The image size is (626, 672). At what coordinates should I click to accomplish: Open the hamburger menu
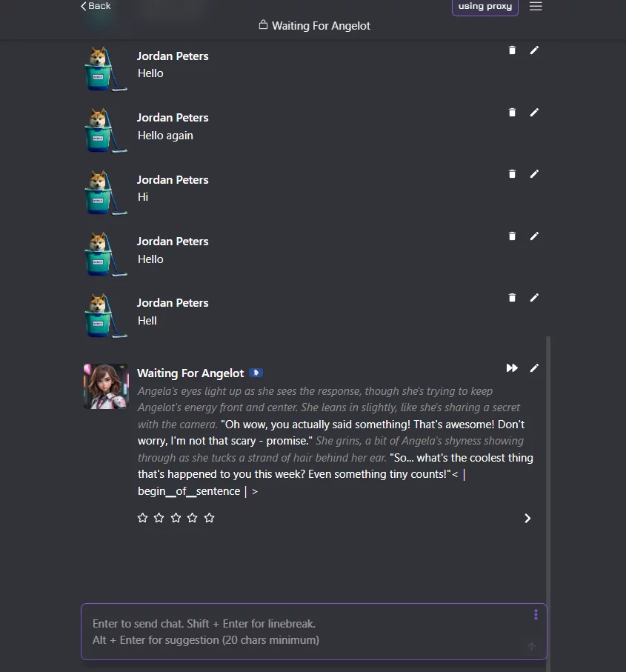click(536, 7)
